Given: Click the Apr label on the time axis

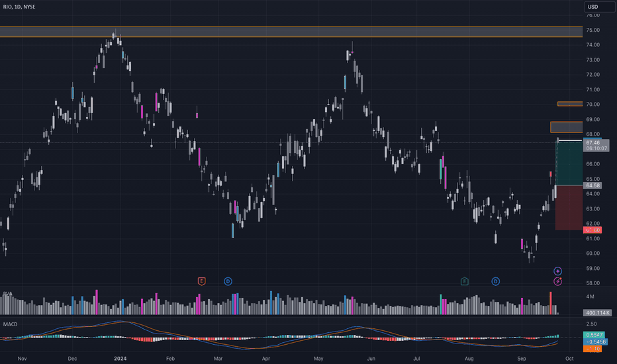Looking at the screenshot, I should click(x=266, y=359).
